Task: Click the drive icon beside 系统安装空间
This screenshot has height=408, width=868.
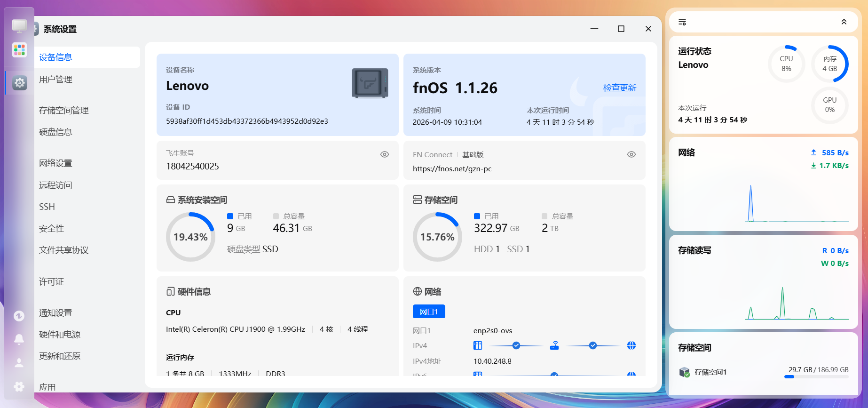Action: (x=171, y=200)
